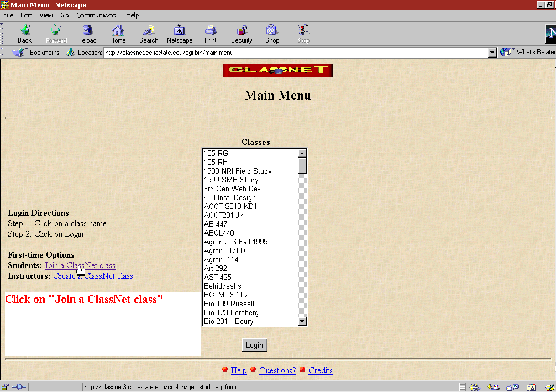Click the Location URL input field
Screen dimensions: 556x392
[295, 53]
